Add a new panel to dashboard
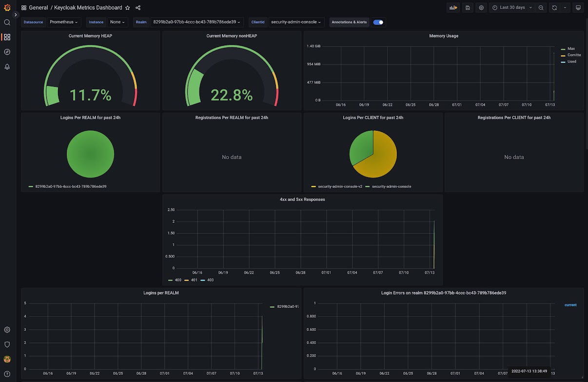588x382 pixels. (454, 8)
